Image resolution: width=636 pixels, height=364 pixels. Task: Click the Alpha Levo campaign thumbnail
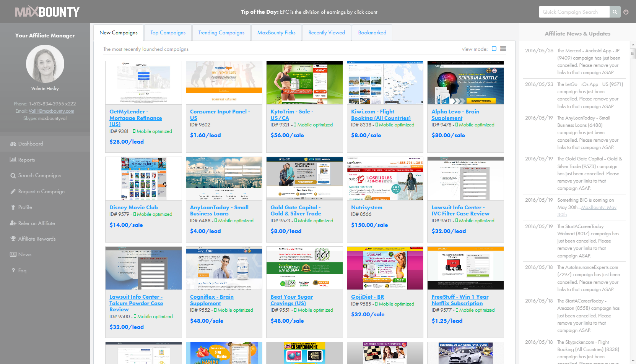click(465, 83)
